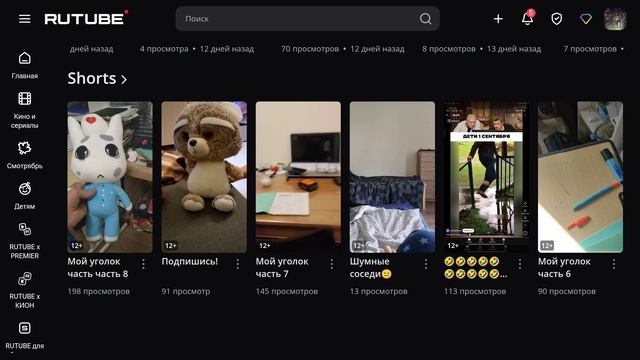Click 113 просмотров text

(475, 291)
